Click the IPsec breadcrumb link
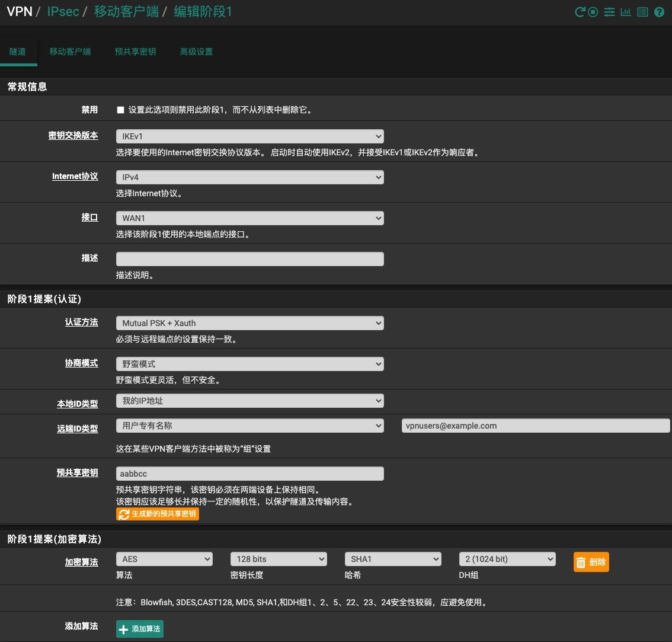The height and width of the screenshot is (642, 672). (x=63, y=12)
